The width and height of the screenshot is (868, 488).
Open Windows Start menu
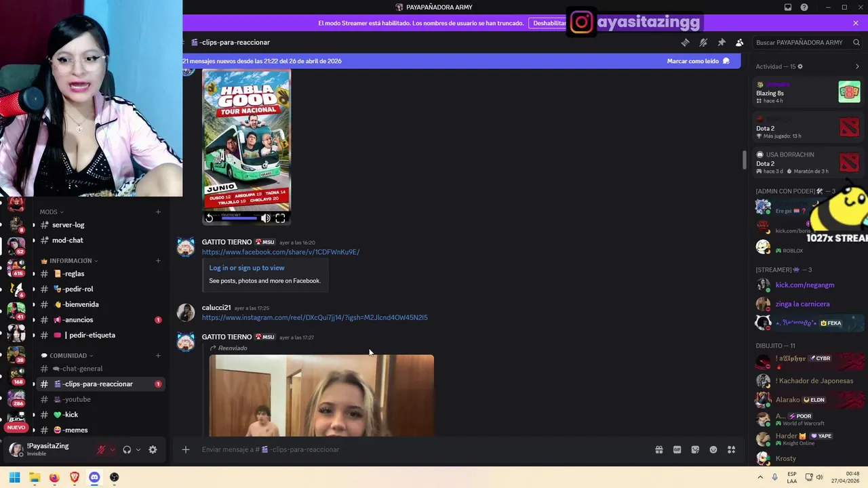tap(14, 477)
